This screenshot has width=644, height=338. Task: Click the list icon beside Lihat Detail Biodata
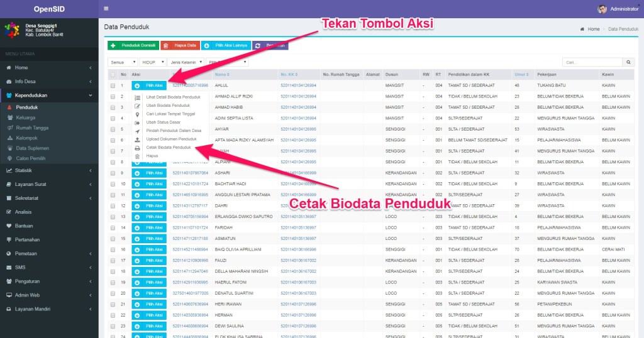138,97
